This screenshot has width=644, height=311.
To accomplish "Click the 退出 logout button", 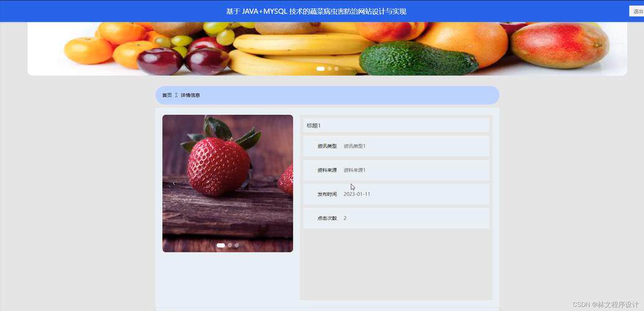I will tap(637, 11).
